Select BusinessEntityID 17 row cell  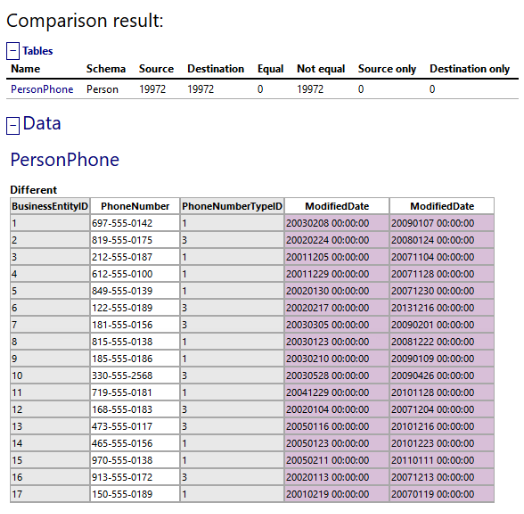point(50,494)
